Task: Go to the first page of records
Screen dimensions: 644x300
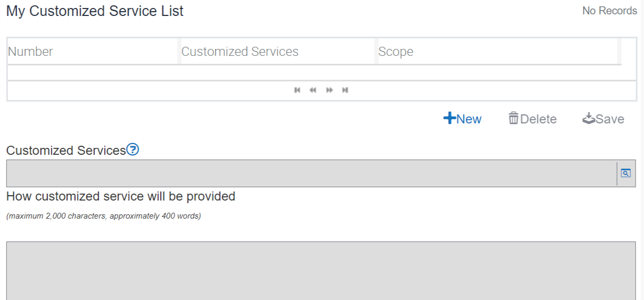Action: tap(297, 90)
